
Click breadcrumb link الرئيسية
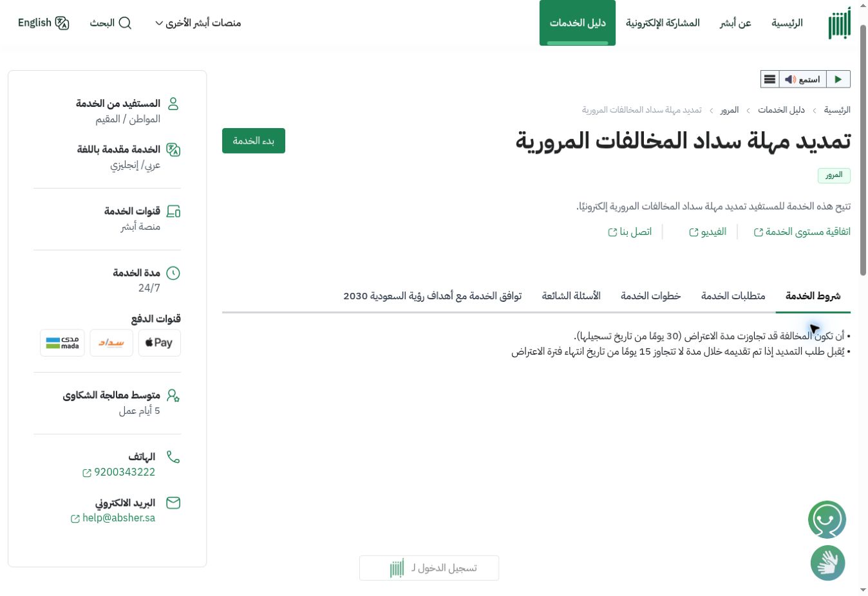[x=837, y=110]
